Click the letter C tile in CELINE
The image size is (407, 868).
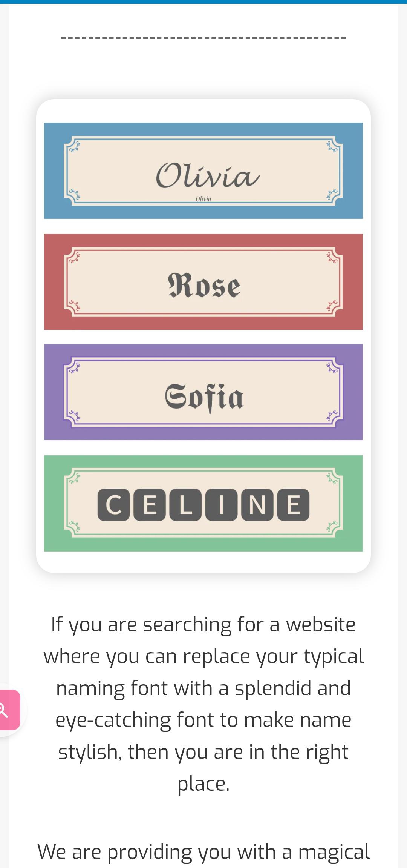click(113, 505)
